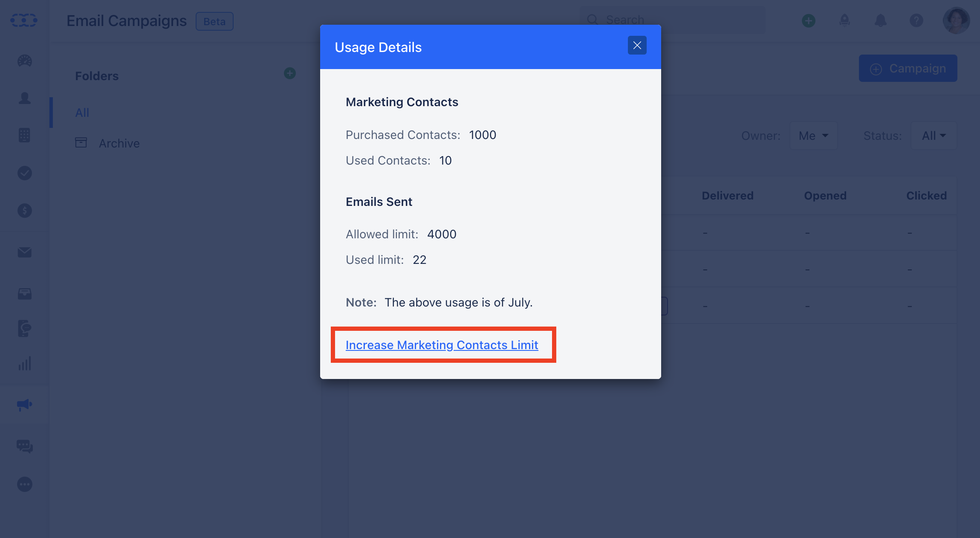This screenshot has width=980, height=538.
Task: Click the Beta badge
Action: tap(214, 21)
